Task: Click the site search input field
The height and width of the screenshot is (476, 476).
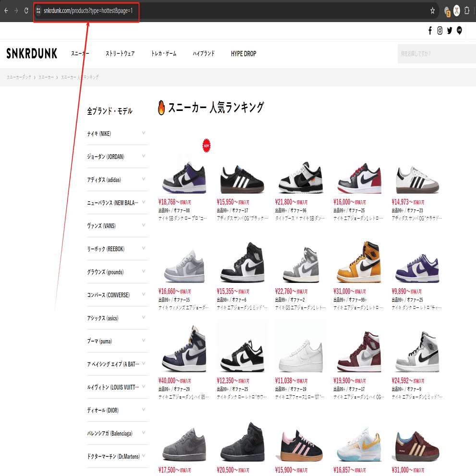Action: [x=437, y=54]
